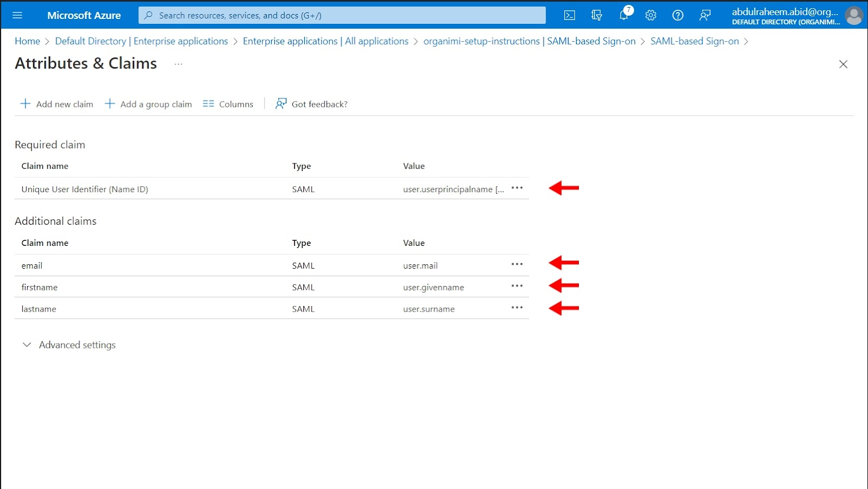Open the Azure portal hamburger menu
The height and width of the screenshot is (489, 868).
coord(17,15)
